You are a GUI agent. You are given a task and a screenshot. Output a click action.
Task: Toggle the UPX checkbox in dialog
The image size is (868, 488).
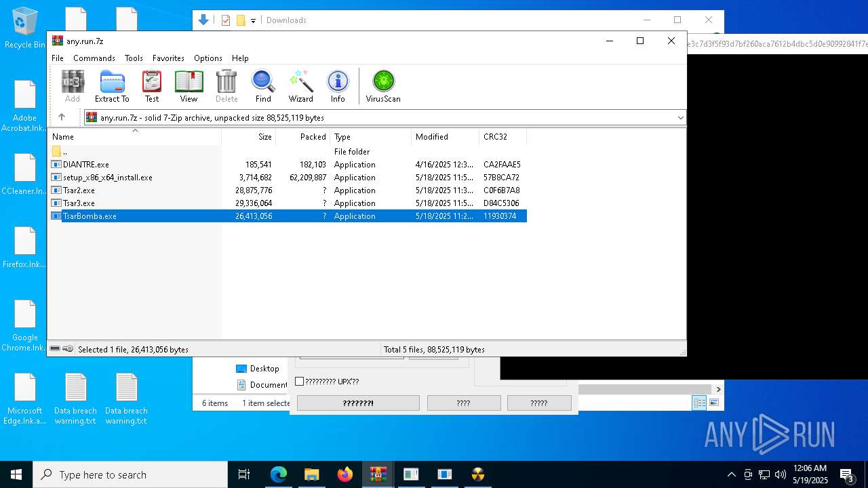click(299, 382)
